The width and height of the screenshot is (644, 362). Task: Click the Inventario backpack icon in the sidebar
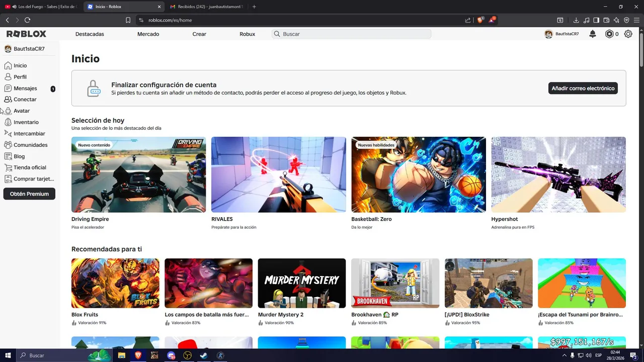(8, 122)
